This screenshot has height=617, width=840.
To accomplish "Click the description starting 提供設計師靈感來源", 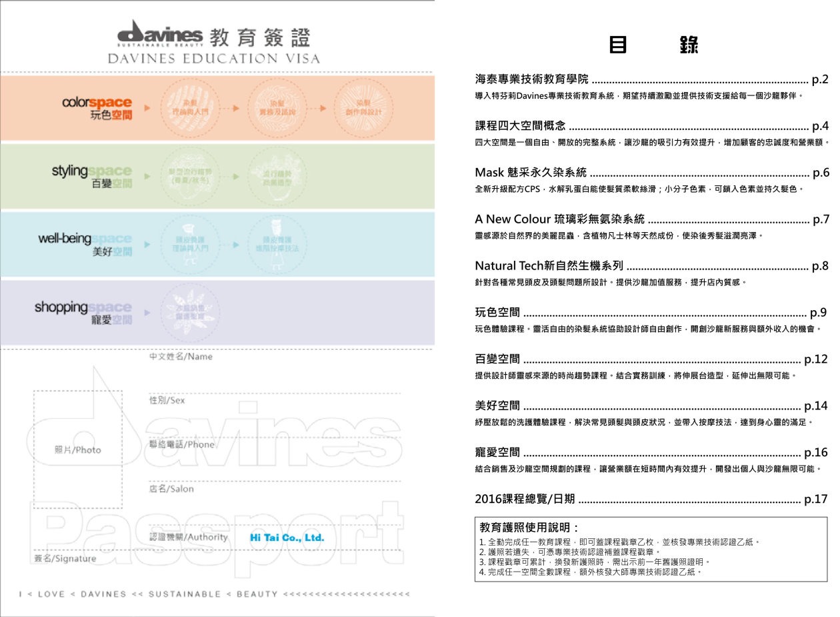I will [x=636, y=376].
